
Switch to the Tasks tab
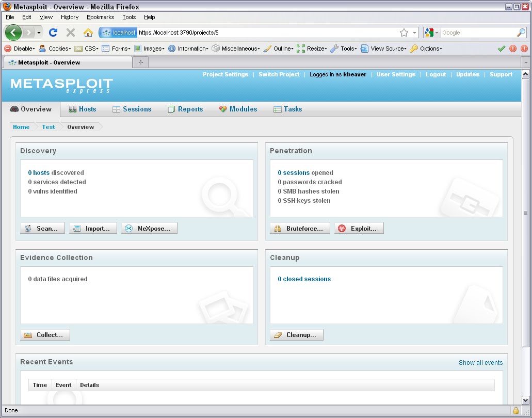click(x=288, y=109)
